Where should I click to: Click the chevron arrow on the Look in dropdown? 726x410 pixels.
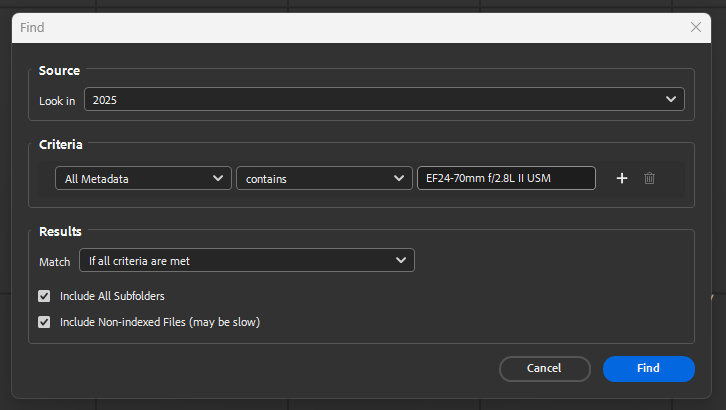(x=671, y=100)
